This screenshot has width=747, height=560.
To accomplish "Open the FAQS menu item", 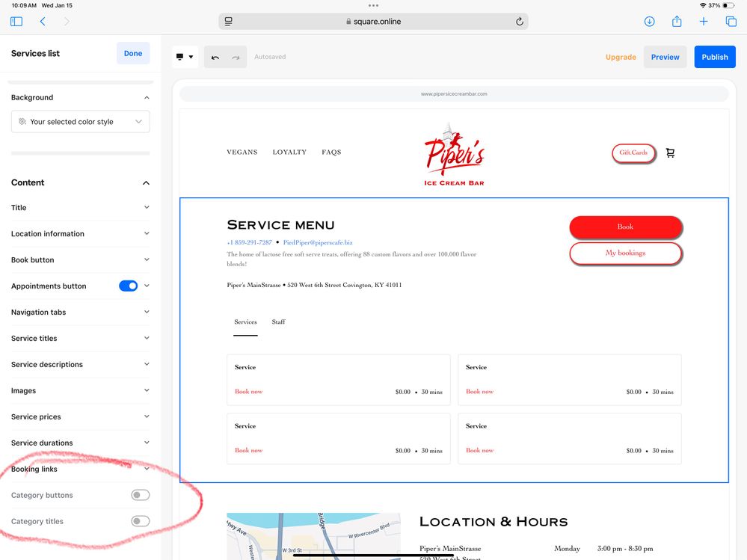I will (331, 153).
